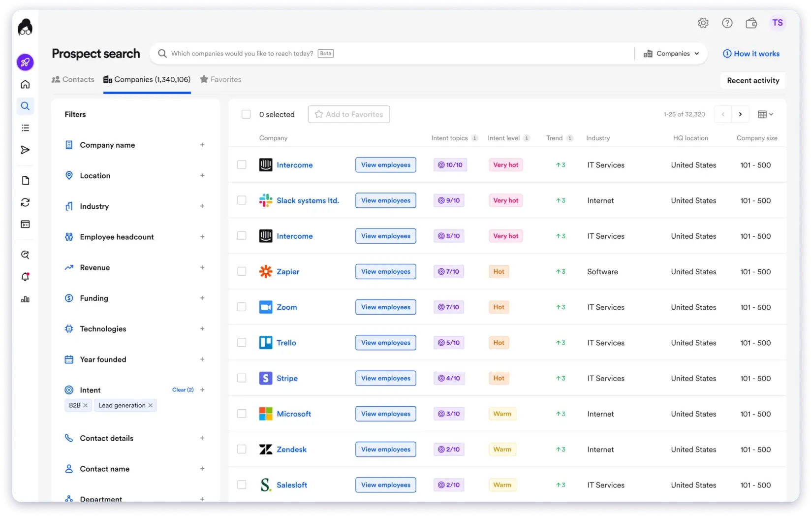
Task: Open the Recent activity button
Action: pyautogui.click(x=752, y=81)
